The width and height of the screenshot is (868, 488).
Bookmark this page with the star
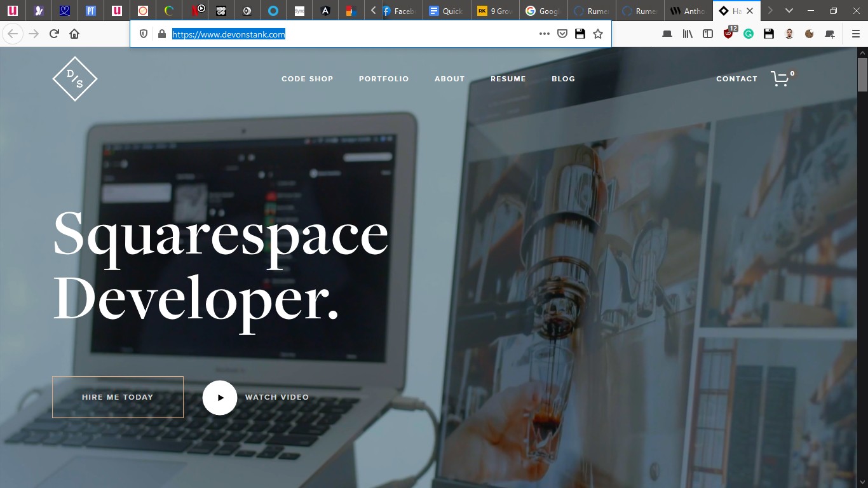tap(598, 34)
